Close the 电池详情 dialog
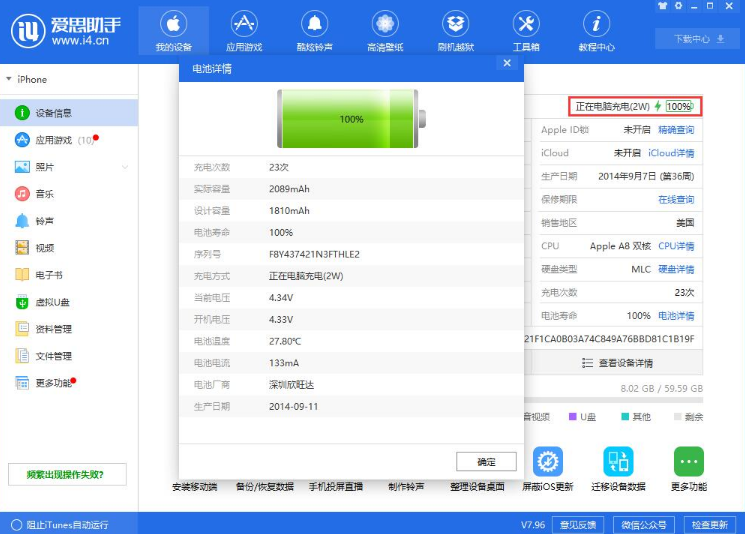745x534 pixels. (507, 63)
